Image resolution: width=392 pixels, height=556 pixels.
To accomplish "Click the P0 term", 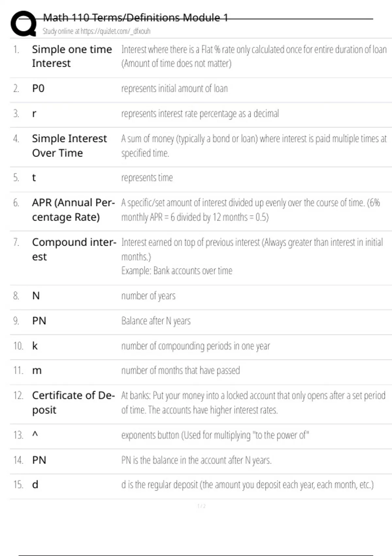I will pos(38,88).
